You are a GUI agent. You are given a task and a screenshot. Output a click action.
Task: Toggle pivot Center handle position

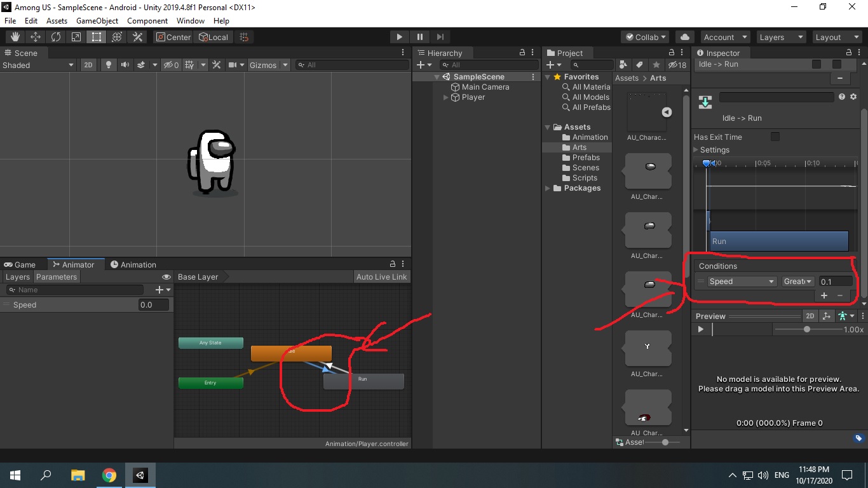173,37
